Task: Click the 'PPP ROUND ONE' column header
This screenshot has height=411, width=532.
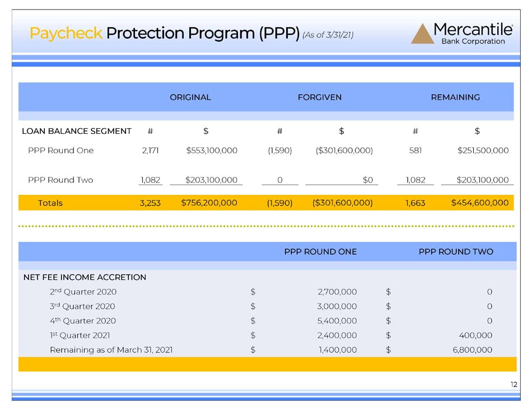Action: (320, 252)
